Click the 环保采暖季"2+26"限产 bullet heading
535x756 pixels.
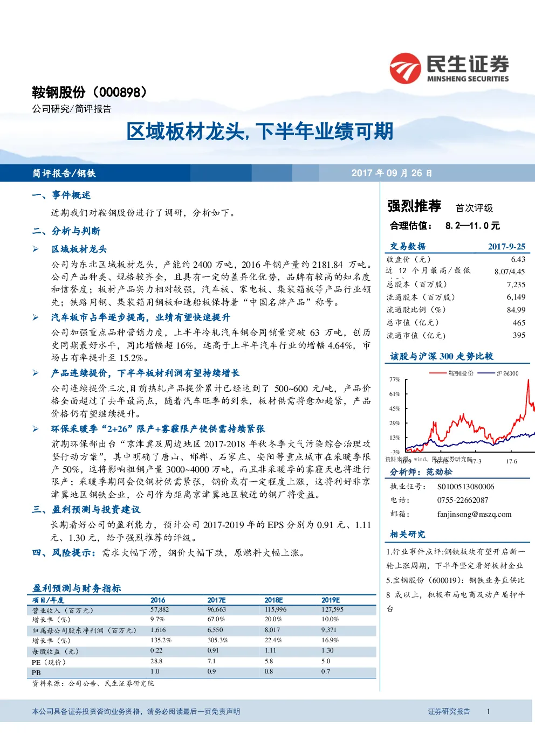158,429
